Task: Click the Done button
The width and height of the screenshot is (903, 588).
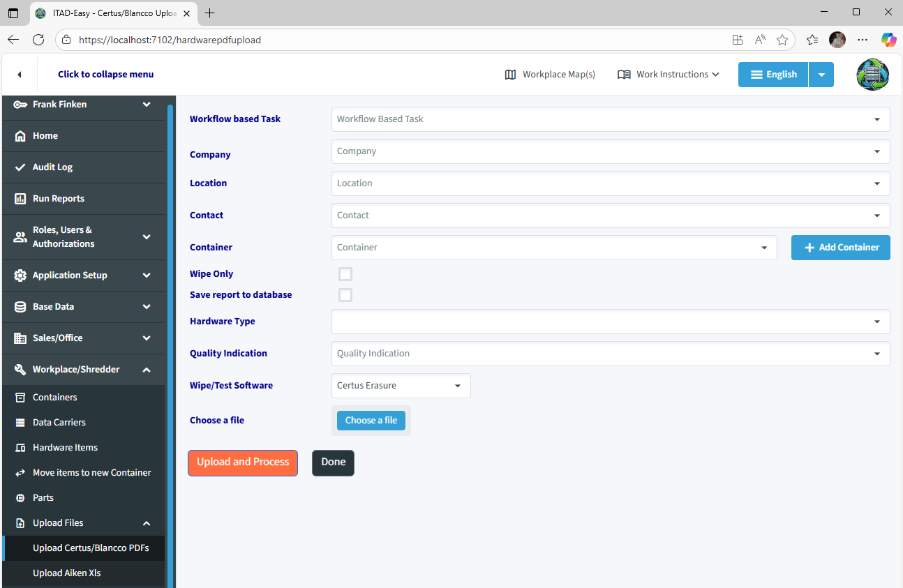Action: [333, 462]
